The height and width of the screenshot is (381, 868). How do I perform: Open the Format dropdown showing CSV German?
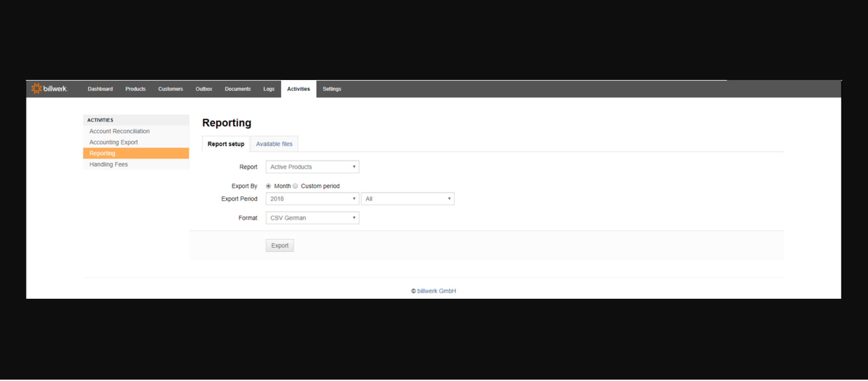tap(312, 218)
